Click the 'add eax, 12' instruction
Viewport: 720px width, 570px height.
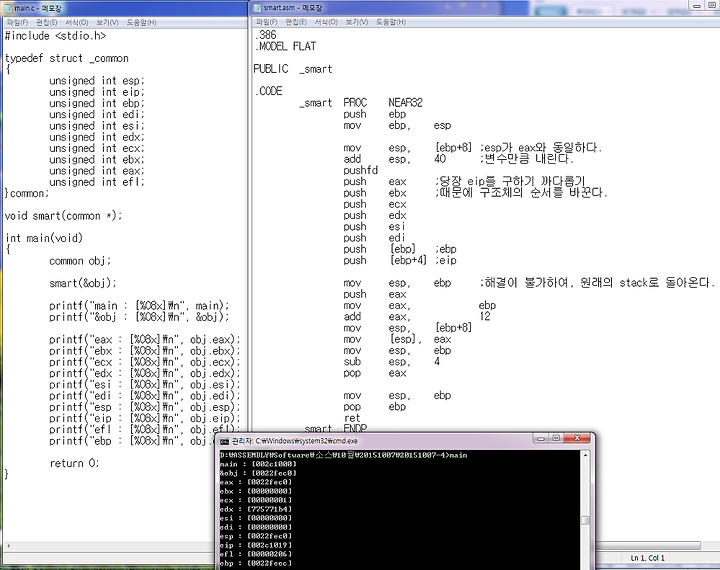click(x=417, y=316)
